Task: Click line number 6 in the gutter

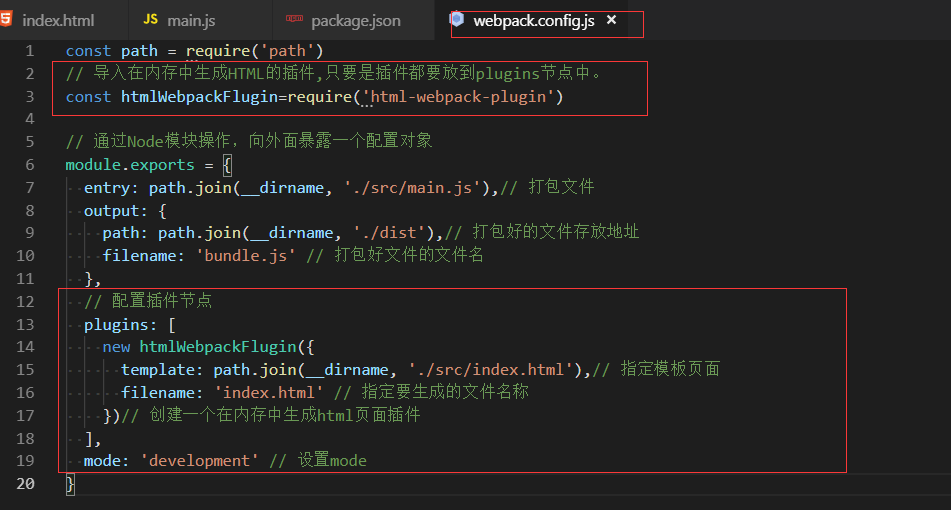Action: pos(29,165)
